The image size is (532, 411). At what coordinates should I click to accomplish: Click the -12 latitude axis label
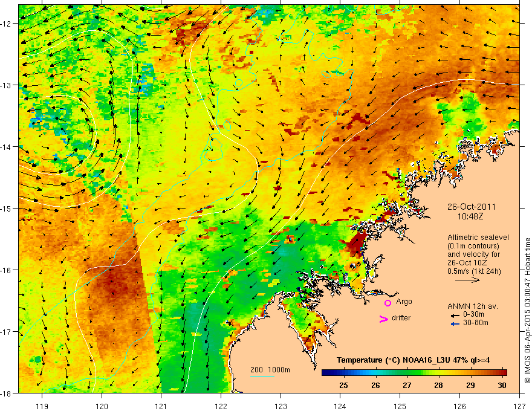pyautogui.click(x=7, y=24)
